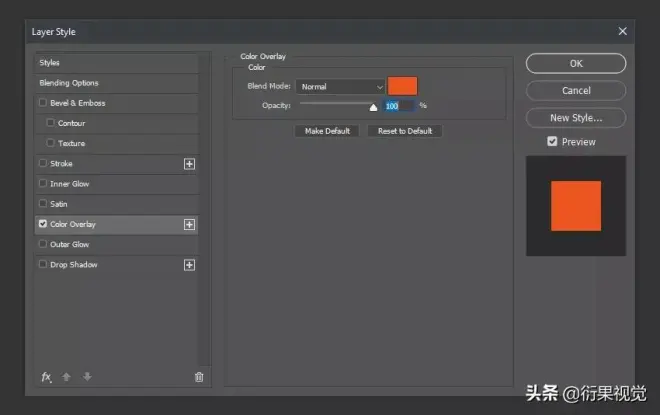Click the Opacity value field

pos(399,106)
